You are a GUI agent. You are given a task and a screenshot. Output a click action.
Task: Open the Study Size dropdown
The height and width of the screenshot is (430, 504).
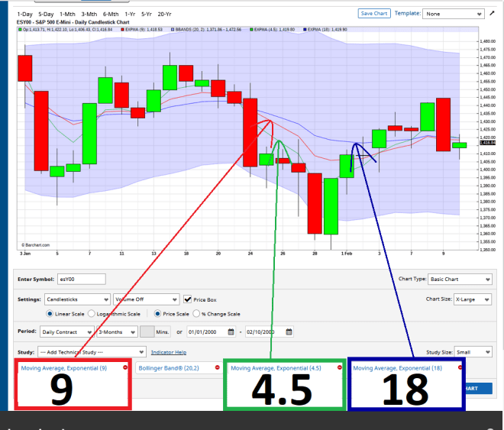pyautogui.click(x=473, y=352)
